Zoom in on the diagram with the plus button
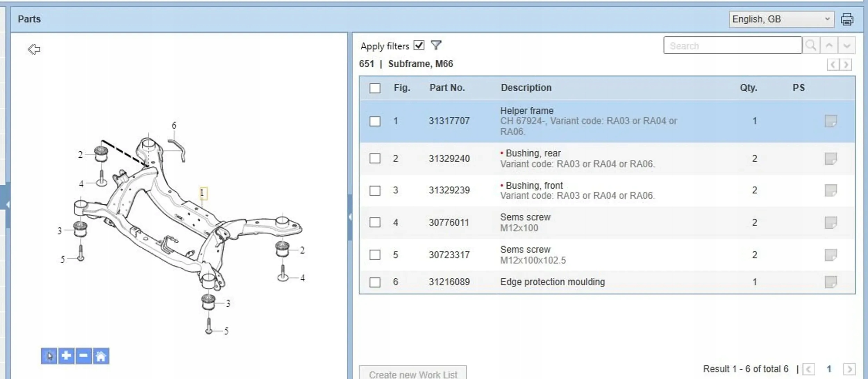 click(66, 356)
